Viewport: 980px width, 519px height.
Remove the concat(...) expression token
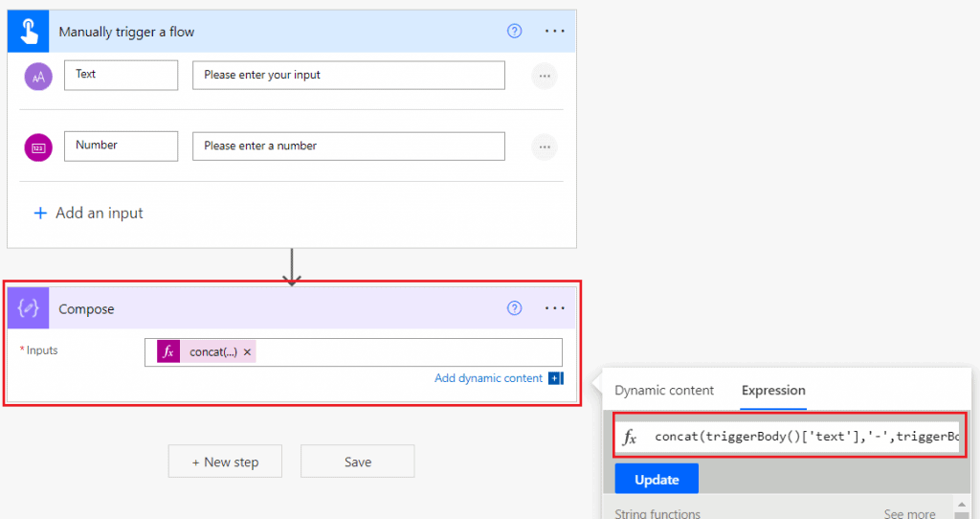(x=248, y=352)
